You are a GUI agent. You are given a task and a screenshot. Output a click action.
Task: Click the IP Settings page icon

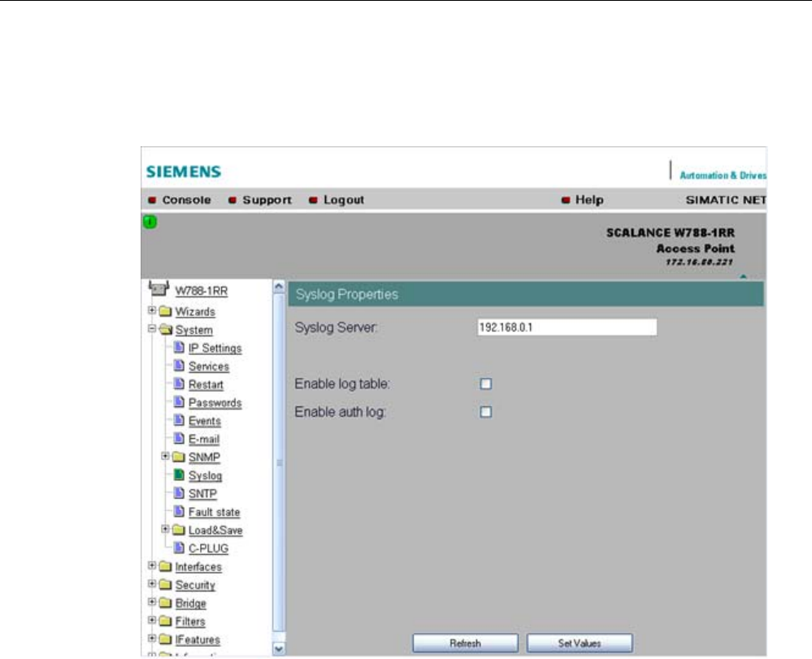179,347
